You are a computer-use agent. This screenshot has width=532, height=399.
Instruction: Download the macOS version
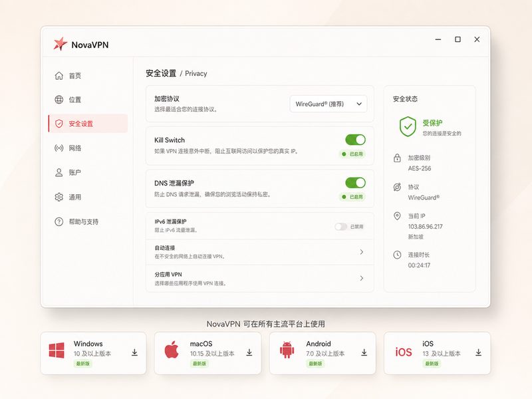(249, 352)
